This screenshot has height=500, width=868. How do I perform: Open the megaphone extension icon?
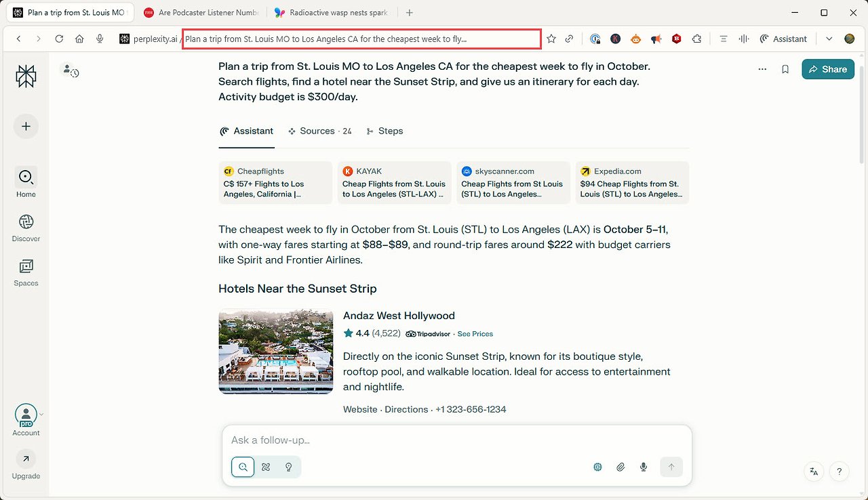tap(656, 39)
